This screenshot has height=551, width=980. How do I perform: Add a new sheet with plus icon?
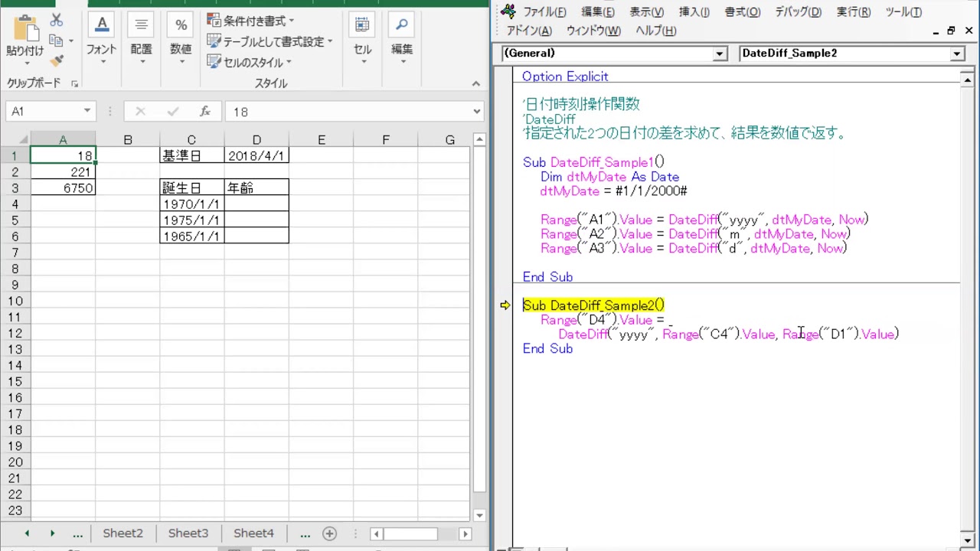click(329, 533)
